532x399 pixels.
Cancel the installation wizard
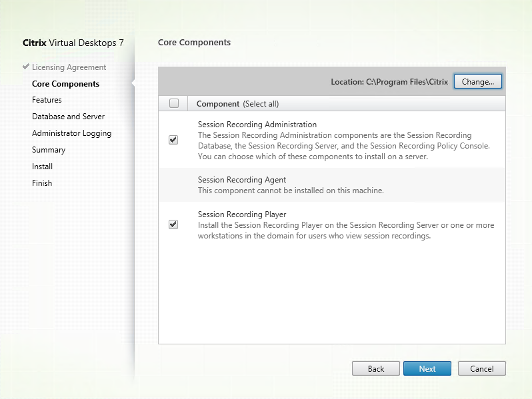point(481,368)
